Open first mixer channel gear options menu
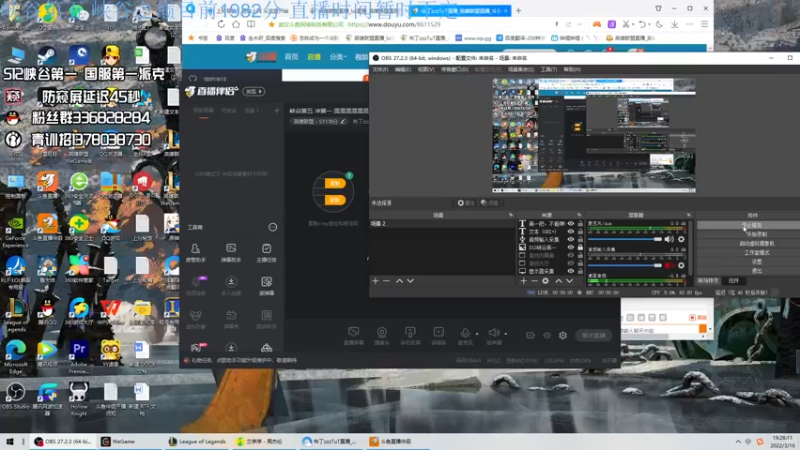Screen dimensions: 800x450 click(x=681, y=239)
